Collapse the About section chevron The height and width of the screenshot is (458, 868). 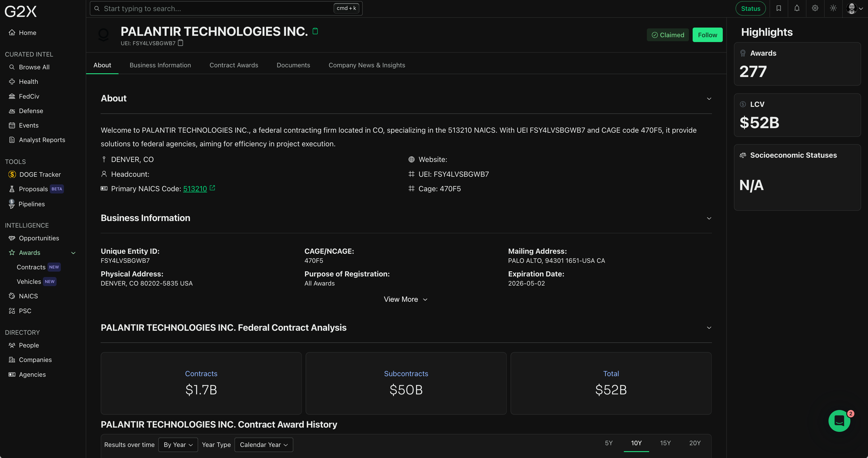709,99
